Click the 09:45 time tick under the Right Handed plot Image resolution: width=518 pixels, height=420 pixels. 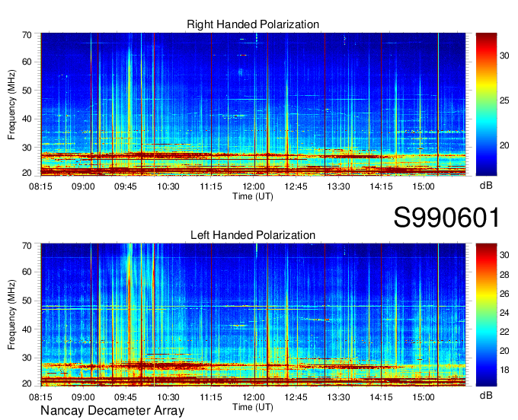pos(126,186)
